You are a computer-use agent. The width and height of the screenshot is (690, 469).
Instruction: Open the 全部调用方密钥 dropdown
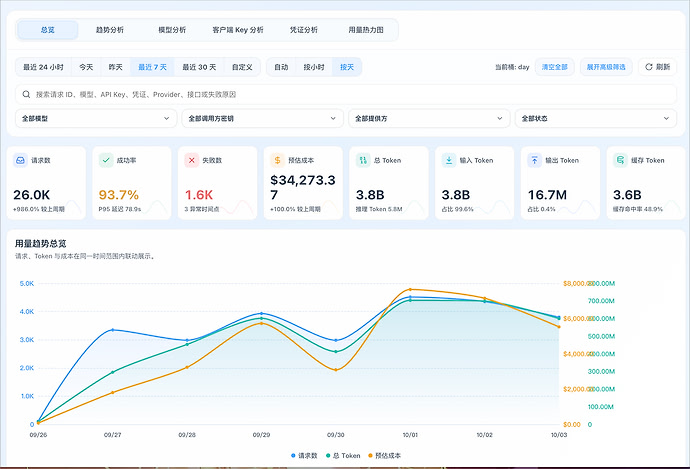[262, 118]
